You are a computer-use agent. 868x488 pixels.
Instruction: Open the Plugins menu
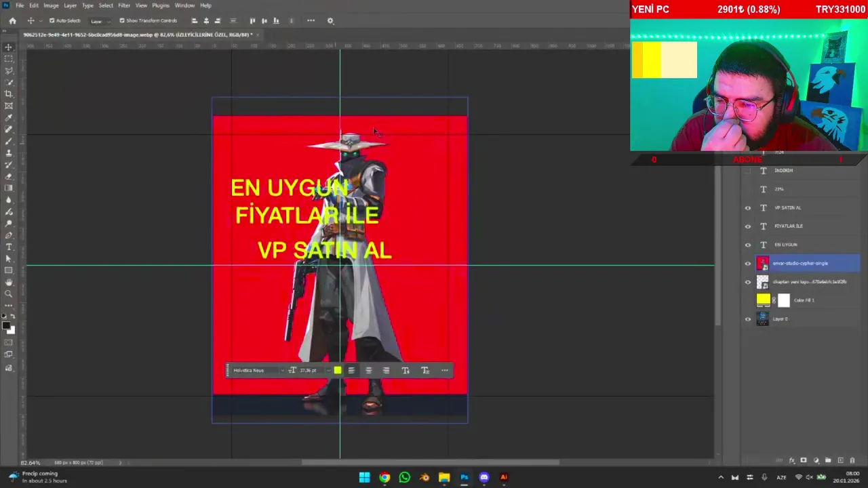[161, 5]
